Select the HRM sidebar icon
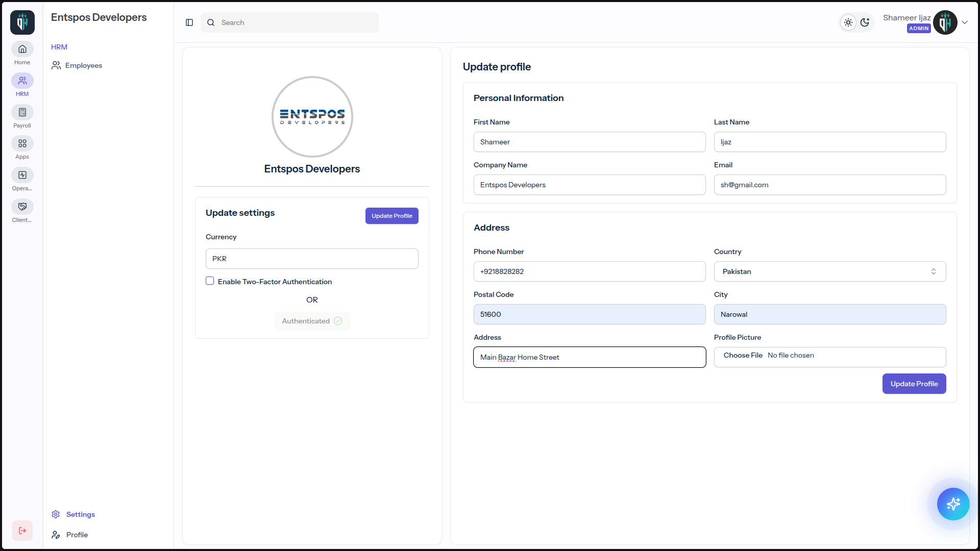 pyautogui.click(x=22, y=81)
